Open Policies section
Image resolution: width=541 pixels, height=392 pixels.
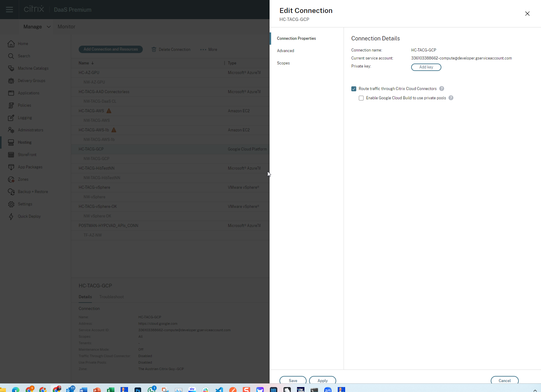[24, 105]
